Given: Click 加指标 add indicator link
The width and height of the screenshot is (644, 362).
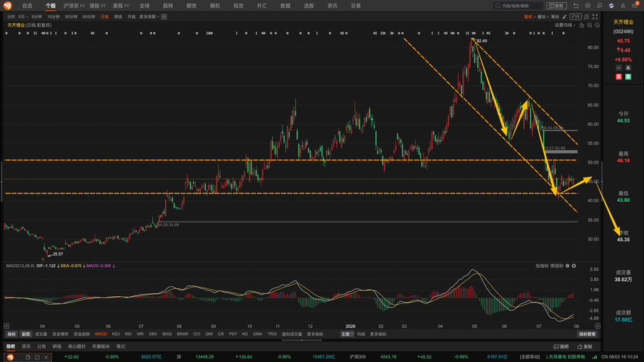Looking at the screenshot, I should [x=542, y=266].
